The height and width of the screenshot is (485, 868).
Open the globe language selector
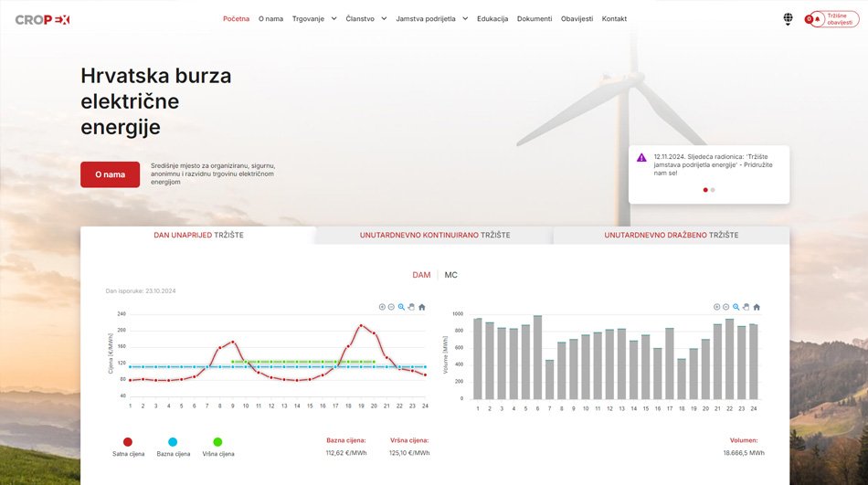(x=788, y=19)
